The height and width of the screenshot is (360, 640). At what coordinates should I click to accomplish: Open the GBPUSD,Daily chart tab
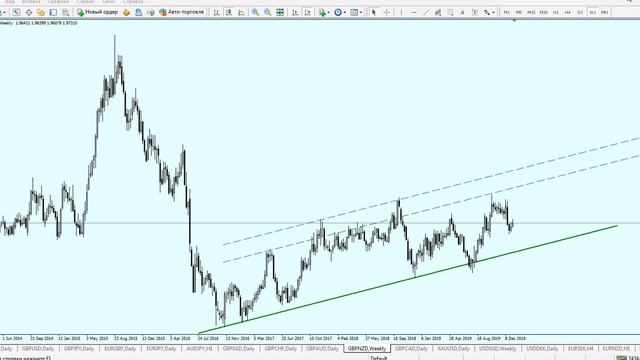tap(38, 349)
